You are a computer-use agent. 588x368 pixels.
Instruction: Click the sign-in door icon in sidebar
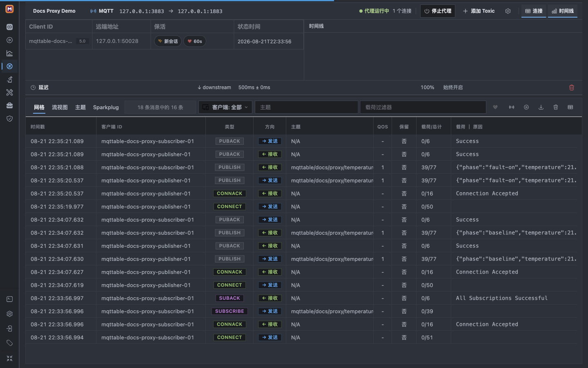9,329
